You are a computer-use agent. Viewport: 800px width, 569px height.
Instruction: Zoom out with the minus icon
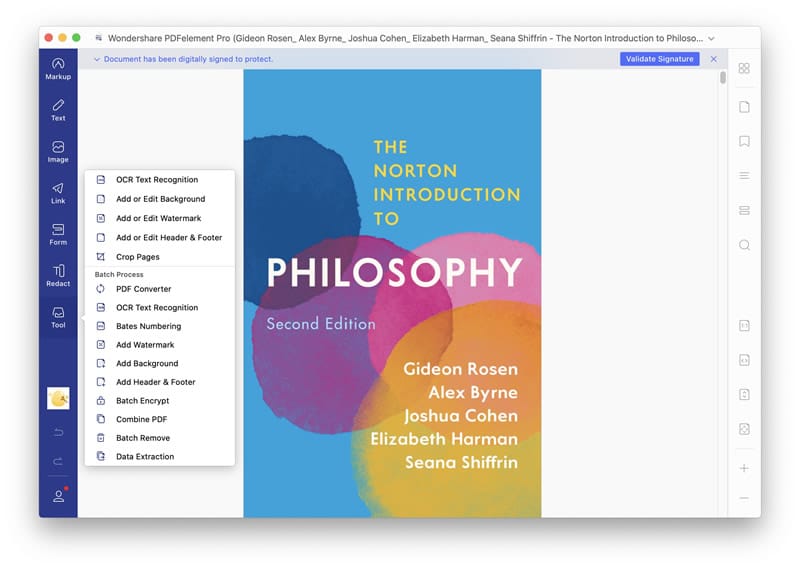click(x=744, y=498)
